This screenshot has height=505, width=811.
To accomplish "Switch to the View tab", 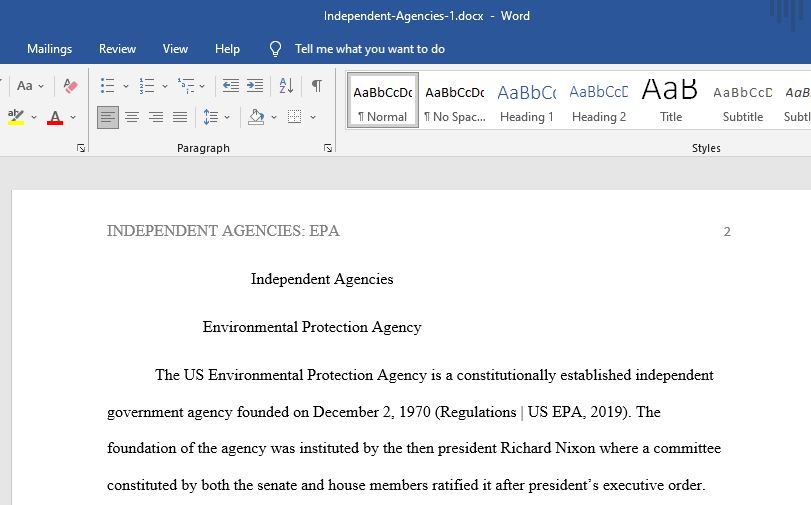I will point(175,49).
